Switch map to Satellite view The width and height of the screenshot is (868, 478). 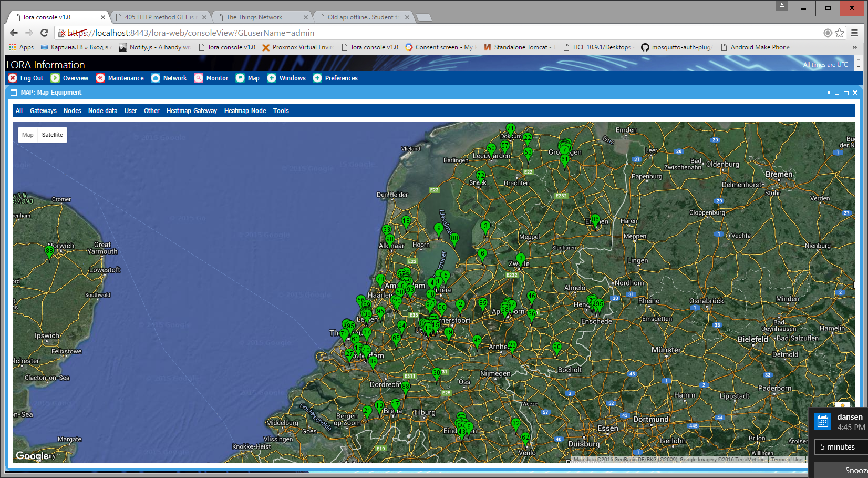[x=53, y=135]
